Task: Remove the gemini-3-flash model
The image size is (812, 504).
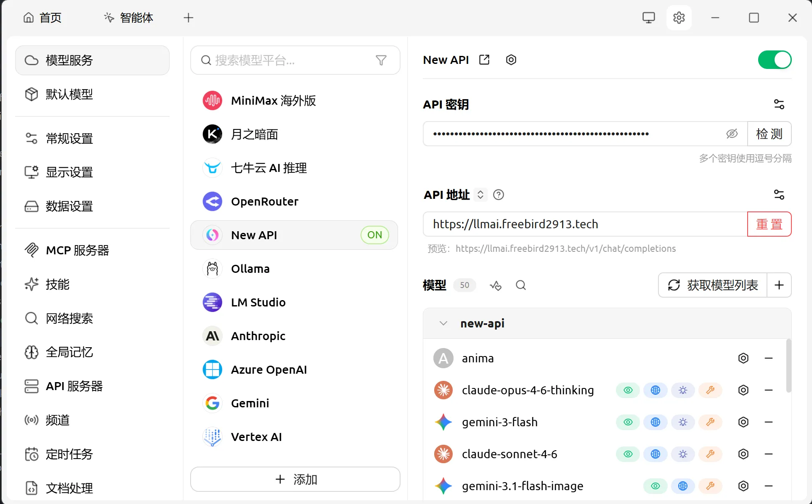Action: [x=769, y=422]
